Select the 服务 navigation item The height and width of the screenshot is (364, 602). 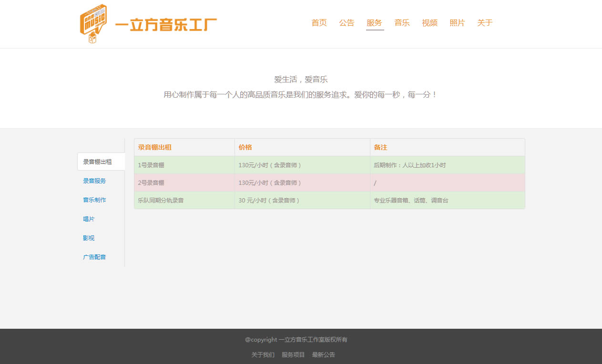pyautogui.click(x=374, y=23)
